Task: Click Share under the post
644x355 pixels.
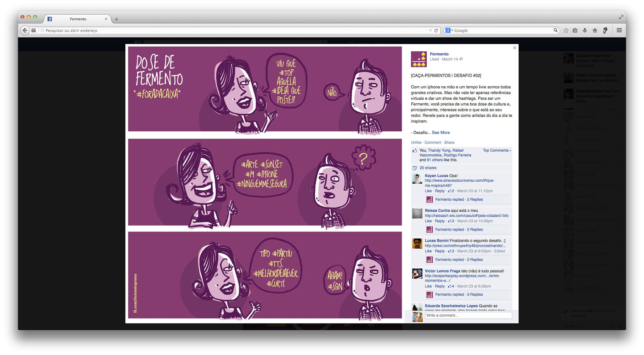Action: pos(449,142)
